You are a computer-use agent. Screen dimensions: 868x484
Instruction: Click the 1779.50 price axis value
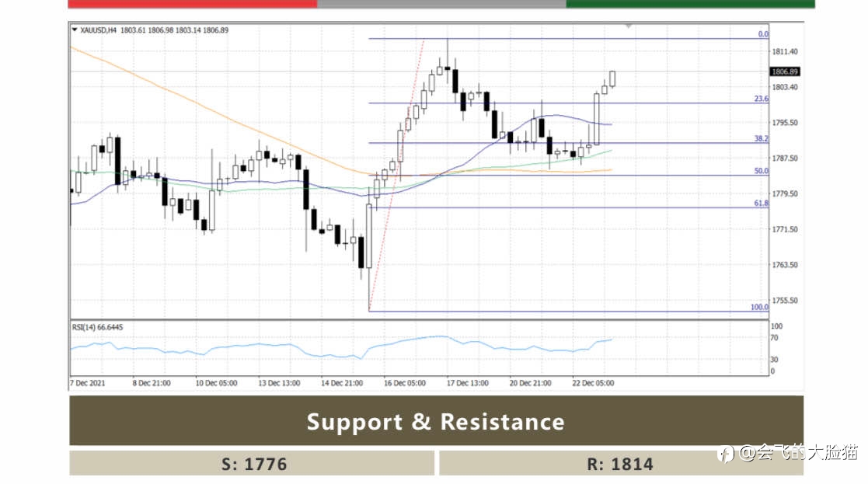pos(785,193)
